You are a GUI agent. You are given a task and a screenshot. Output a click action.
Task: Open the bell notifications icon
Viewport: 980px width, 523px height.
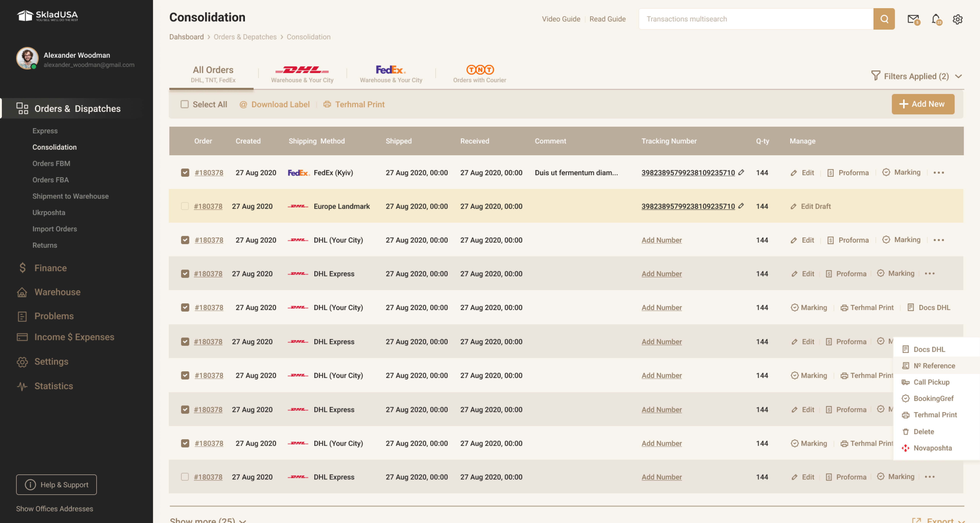[935, 19]
